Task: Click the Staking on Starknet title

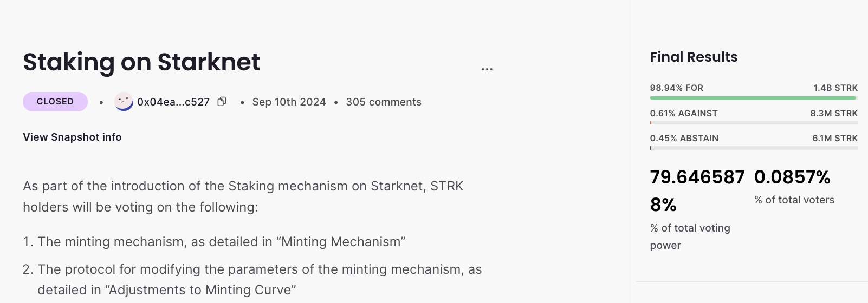Action: click(x=141, y=62)
